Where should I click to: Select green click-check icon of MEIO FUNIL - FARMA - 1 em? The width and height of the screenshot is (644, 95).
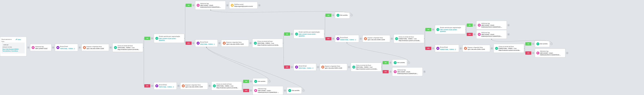click(255, 43)
